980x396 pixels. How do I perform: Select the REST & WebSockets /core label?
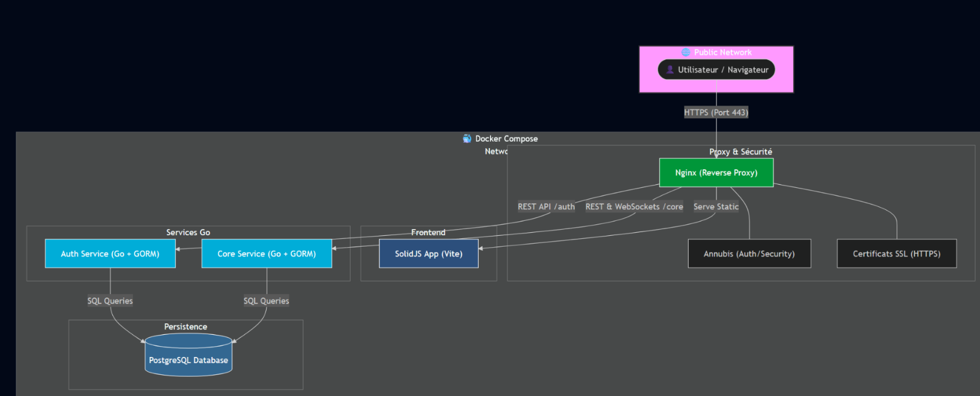pyautogui.click(x=634, y=207)
